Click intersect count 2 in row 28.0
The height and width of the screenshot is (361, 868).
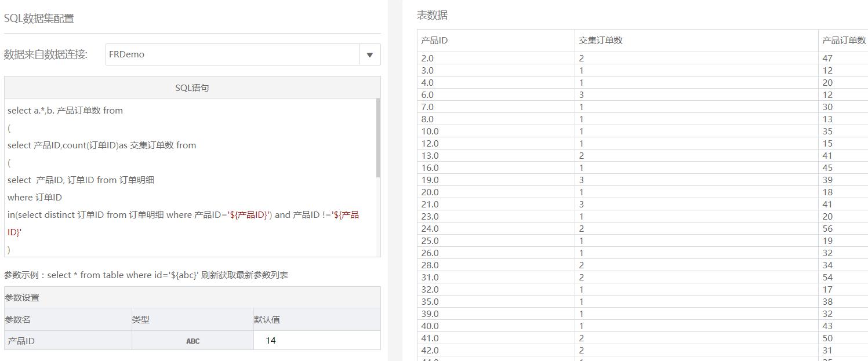(x=696, y=265)
